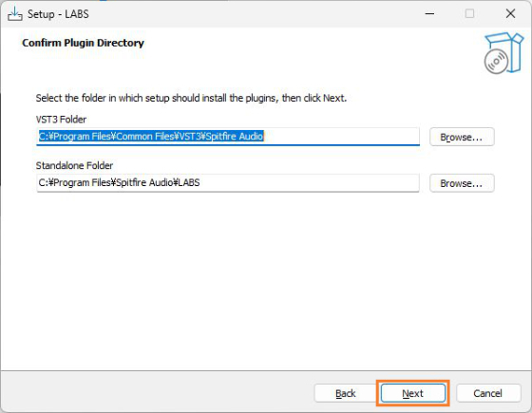The width and height of the screenshot is (532, 413).
Task: Click the box-and-disc installer graphic
Action: [503, 53]
